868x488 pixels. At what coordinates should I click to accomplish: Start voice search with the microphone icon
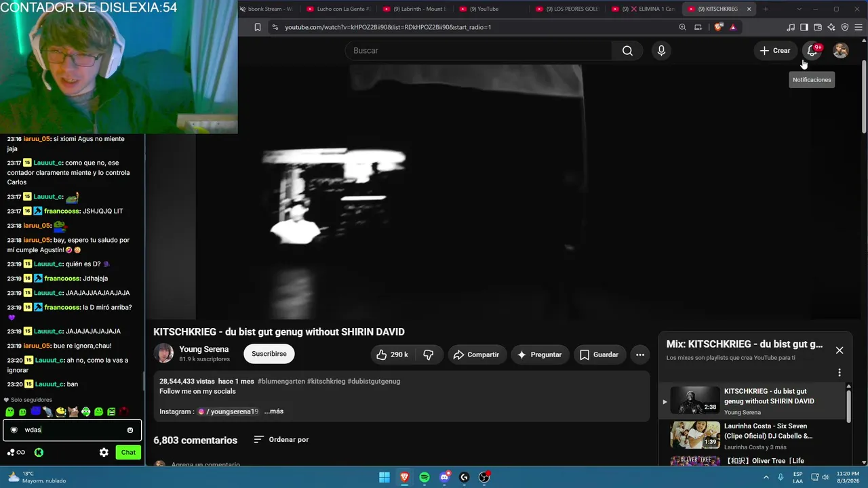tap(661, 51)
